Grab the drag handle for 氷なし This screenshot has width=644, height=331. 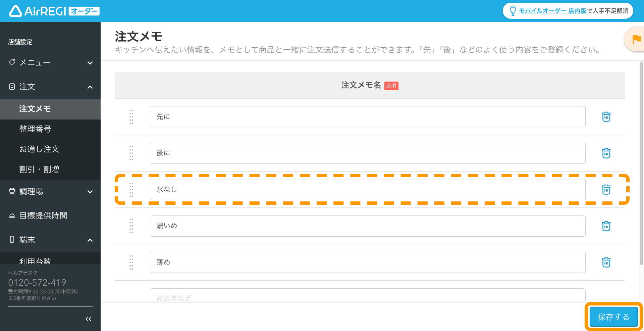click(131, 190)
